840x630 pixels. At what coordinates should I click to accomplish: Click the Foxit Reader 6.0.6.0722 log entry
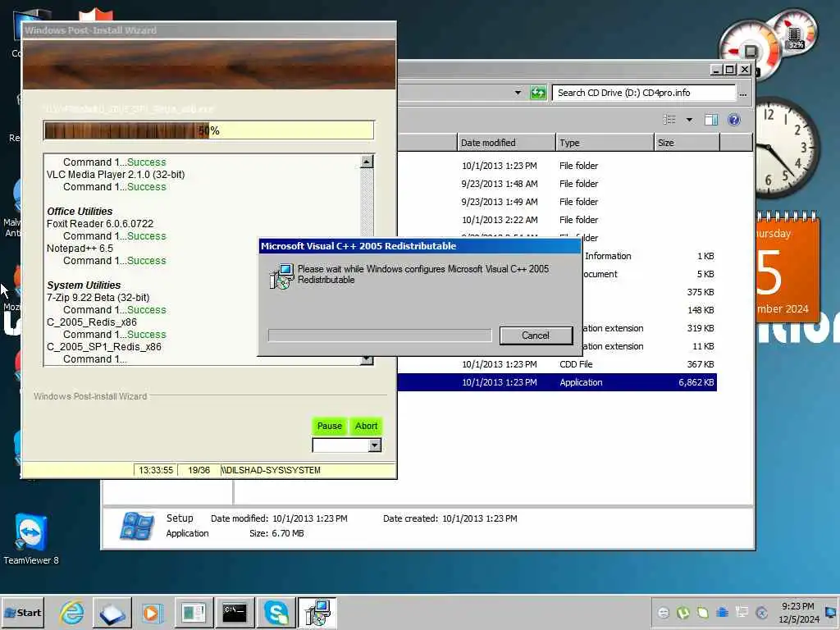[100, 224]
